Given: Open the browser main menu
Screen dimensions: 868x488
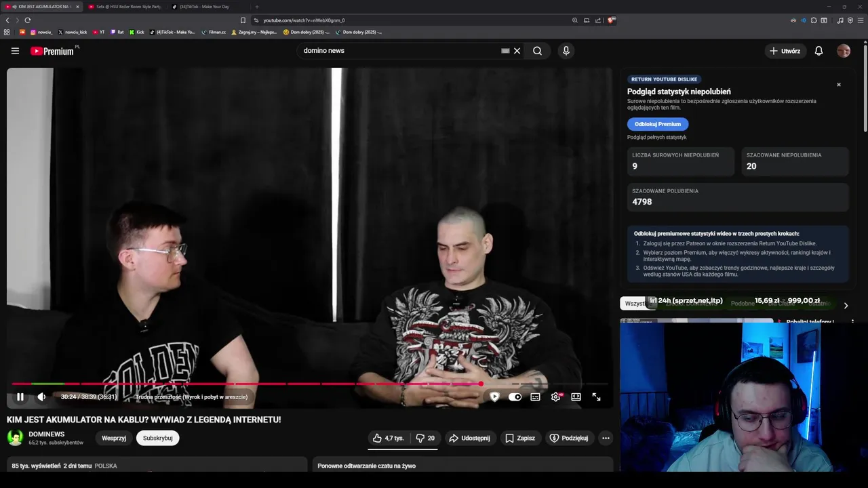Looking at the screenshot, I should pyautogui.click(x=861, y=20).
